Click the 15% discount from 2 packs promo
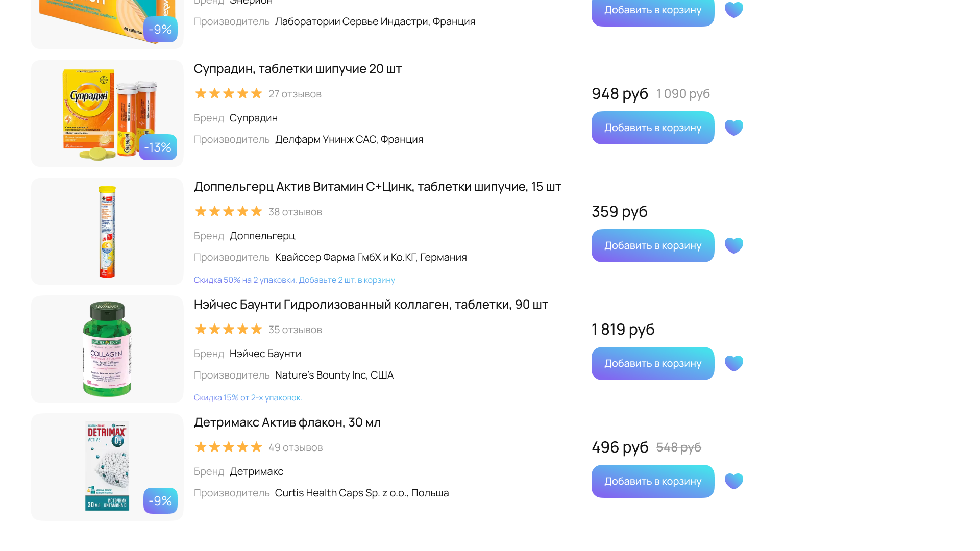This screenshot has height=551, width=980. (248, 397)
